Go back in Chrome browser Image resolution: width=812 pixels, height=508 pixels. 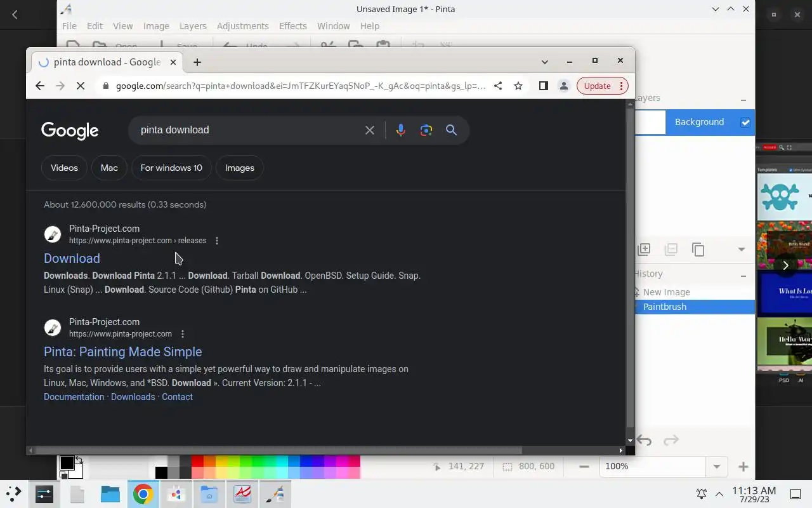pos(40,86)
